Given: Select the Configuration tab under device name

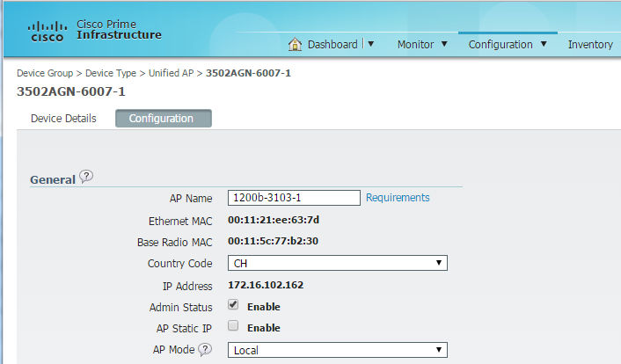Looking at the screenshot, I should [164, 119].
